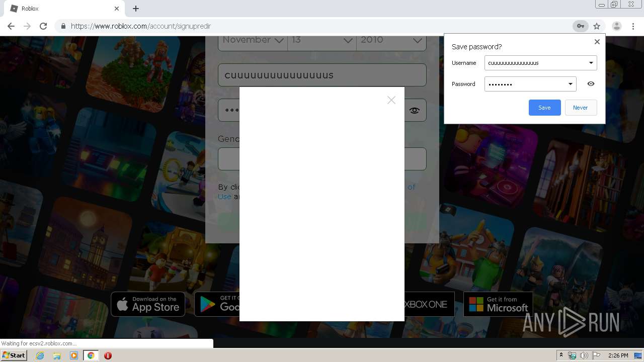Expand the Username dropdown in Save password

pos(591,63)
